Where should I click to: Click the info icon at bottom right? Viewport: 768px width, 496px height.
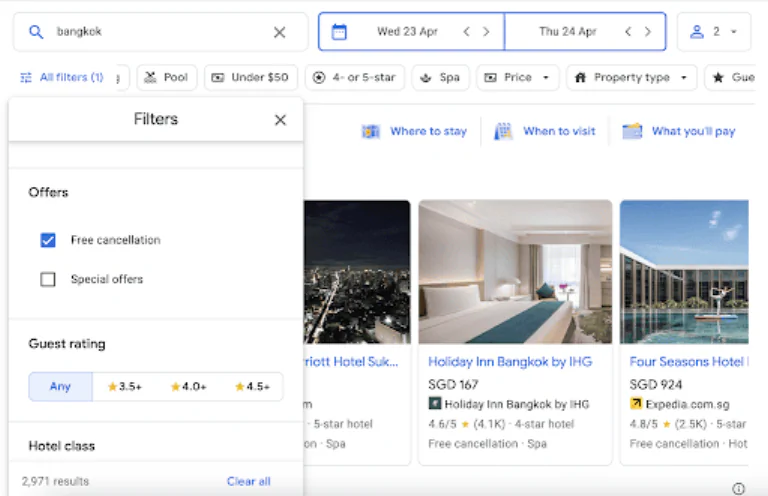(738, 488)
